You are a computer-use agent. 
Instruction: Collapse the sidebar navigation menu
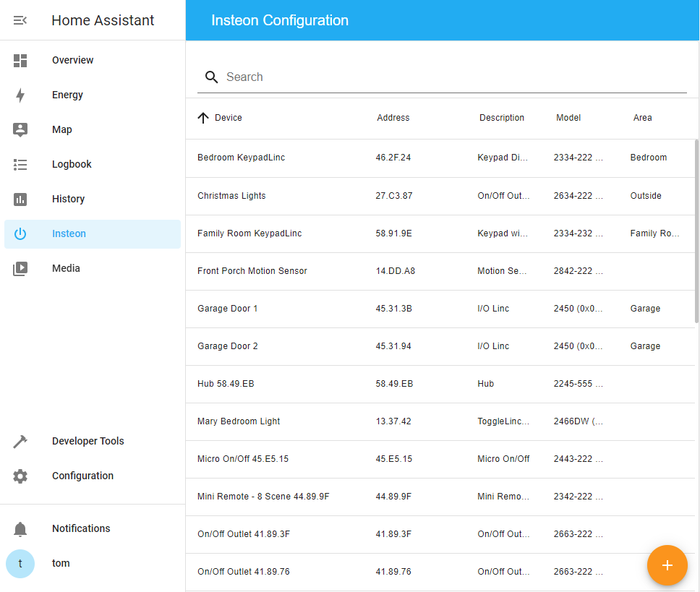point(20,20)
